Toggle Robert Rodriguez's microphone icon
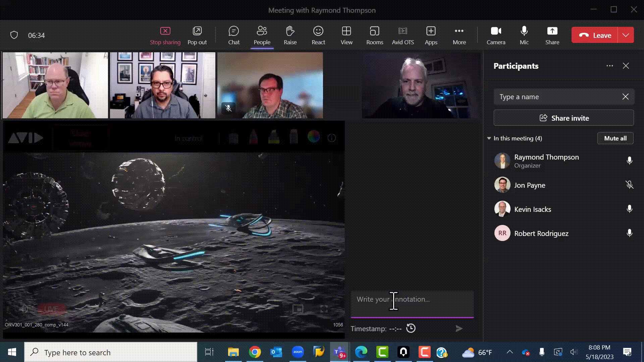The width and height of the screenshot is (644, 362). pos(630,233)
